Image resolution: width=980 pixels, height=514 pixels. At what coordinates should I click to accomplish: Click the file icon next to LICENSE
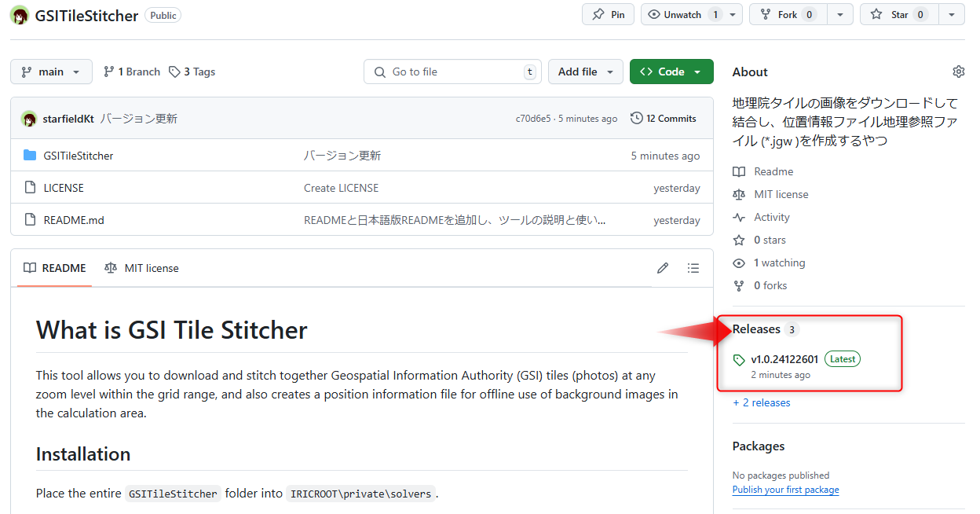point(30,188)
